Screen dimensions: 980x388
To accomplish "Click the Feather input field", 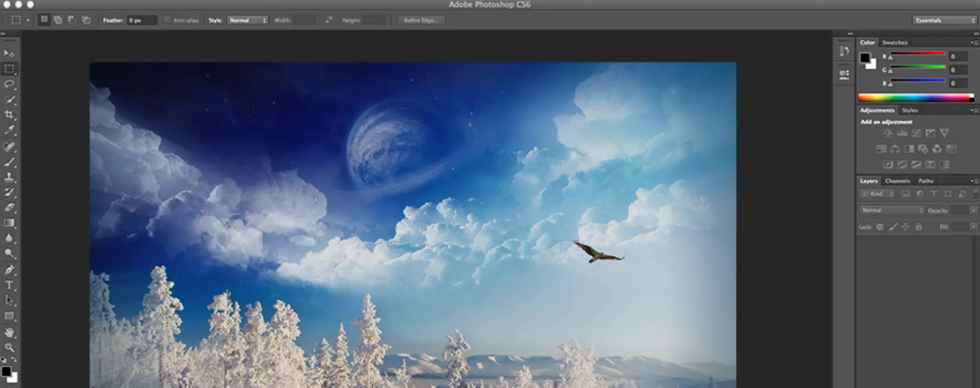I will tap(142, 20).
